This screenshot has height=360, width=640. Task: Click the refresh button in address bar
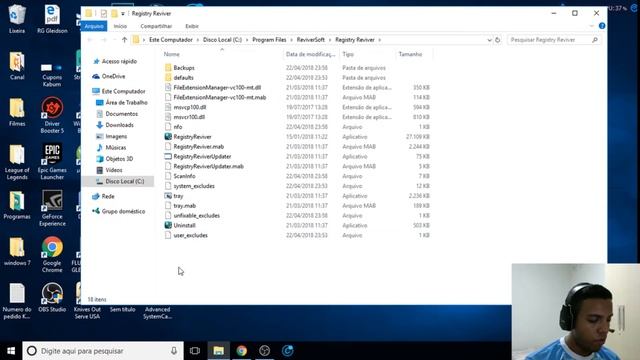coord(498,40)
